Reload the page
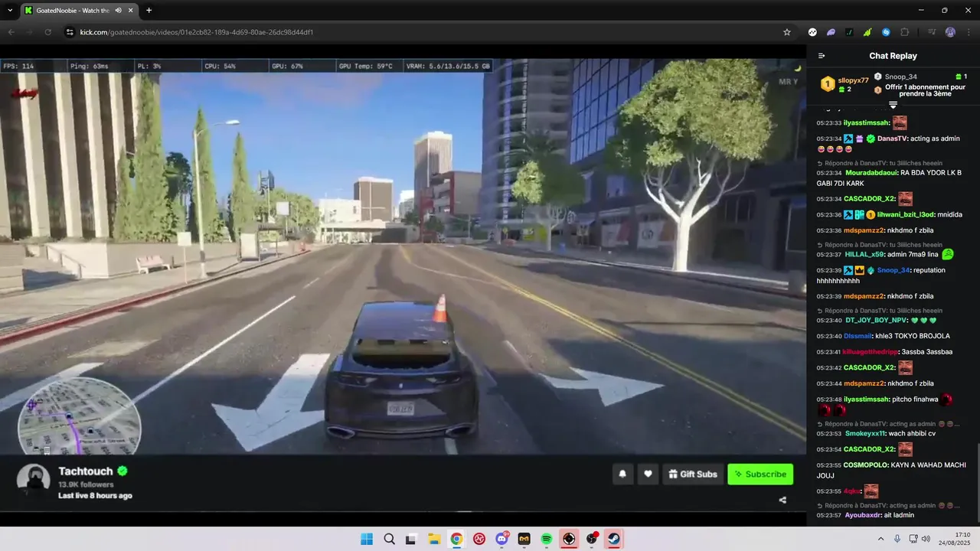The width and height of the screenshot is (980, 551). click(x=48, y=32)
